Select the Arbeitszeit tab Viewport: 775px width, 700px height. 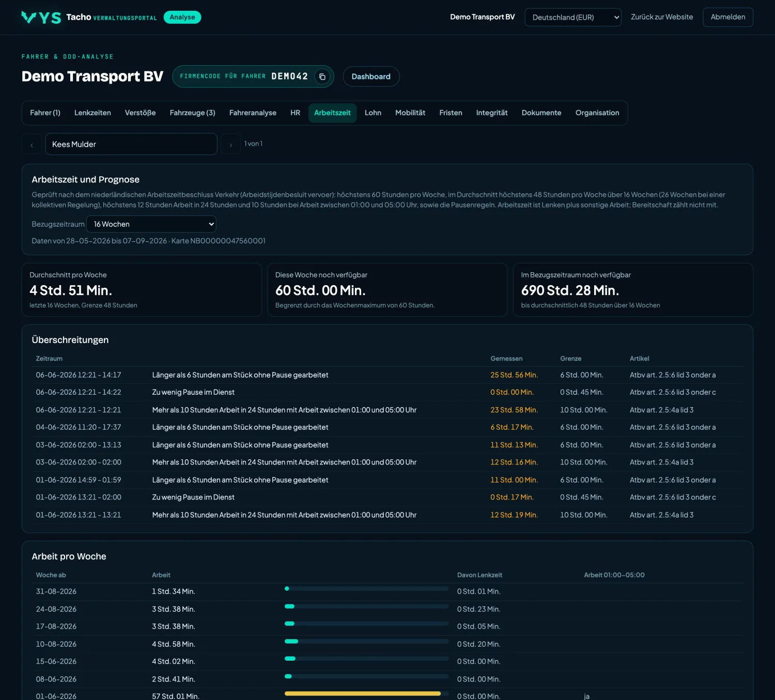pyautogui.click(x=332, y=113)
